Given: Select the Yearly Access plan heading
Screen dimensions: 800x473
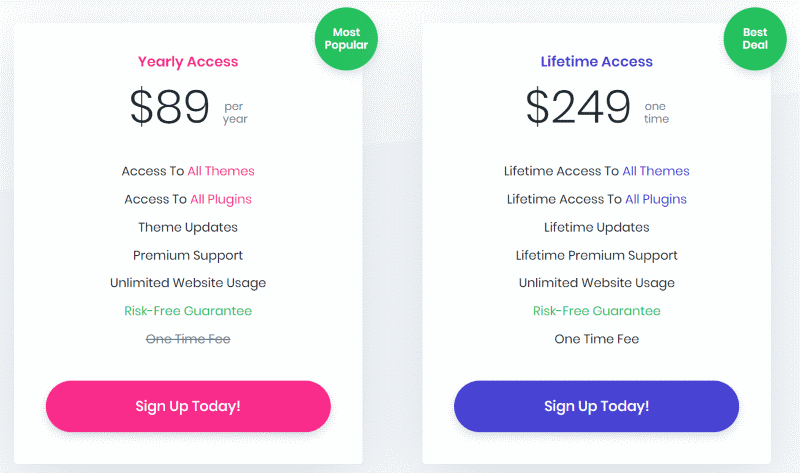Looking at the screenshot, I should click(x=188, y=62).
